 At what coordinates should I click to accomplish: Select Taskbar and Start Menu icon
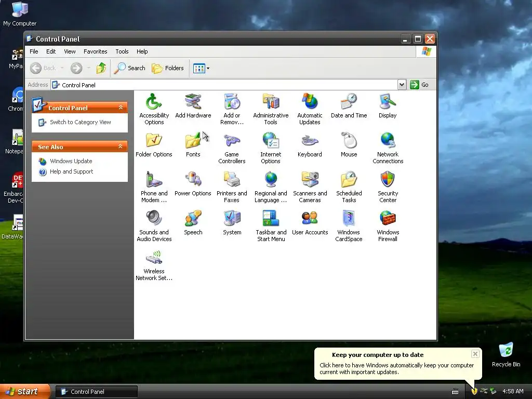click(271, 226)
